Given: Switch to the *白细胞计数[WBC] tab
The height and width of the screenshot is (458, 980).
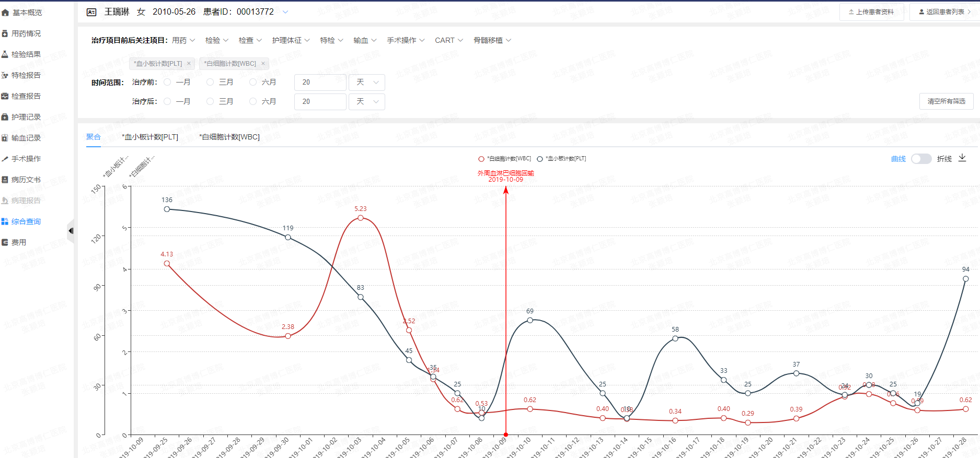Looking at the screenshot, I should point(229,137).
